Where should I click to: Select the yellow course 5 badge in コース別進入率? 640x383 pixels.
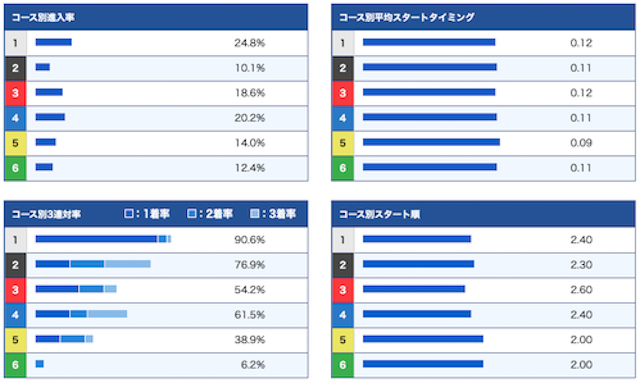coord(15,143)
